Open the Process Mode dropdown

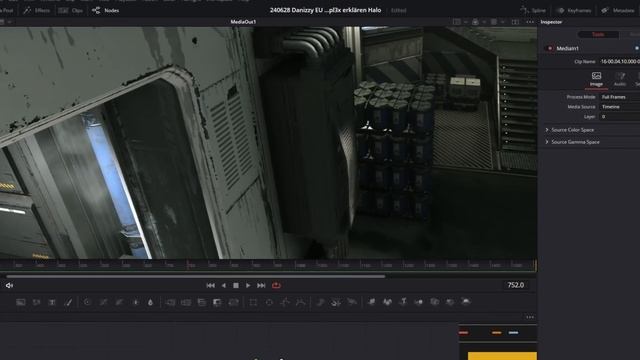(620, 97)
